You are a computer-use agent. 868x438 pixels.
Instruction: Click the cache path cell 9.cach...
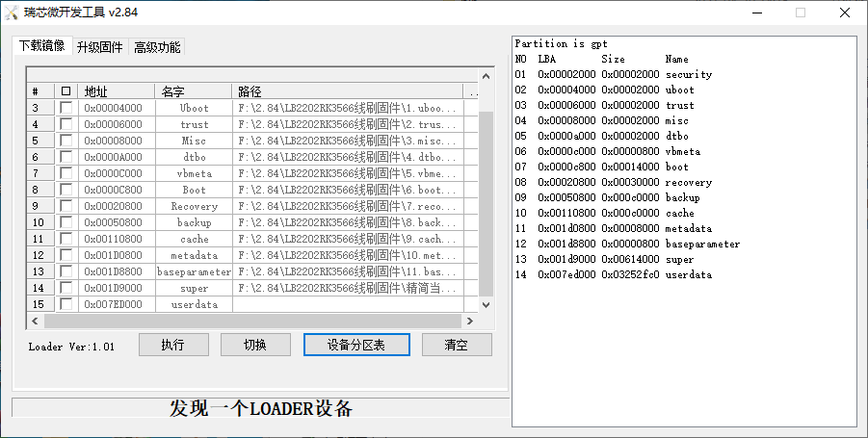[x=347, y=239]
